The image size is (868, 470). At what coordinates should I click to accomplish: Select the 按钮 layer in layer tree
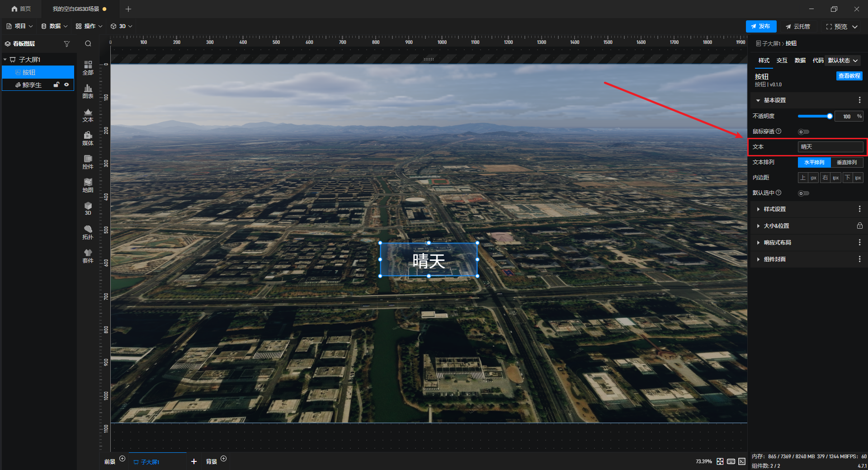tap(38, 72)
